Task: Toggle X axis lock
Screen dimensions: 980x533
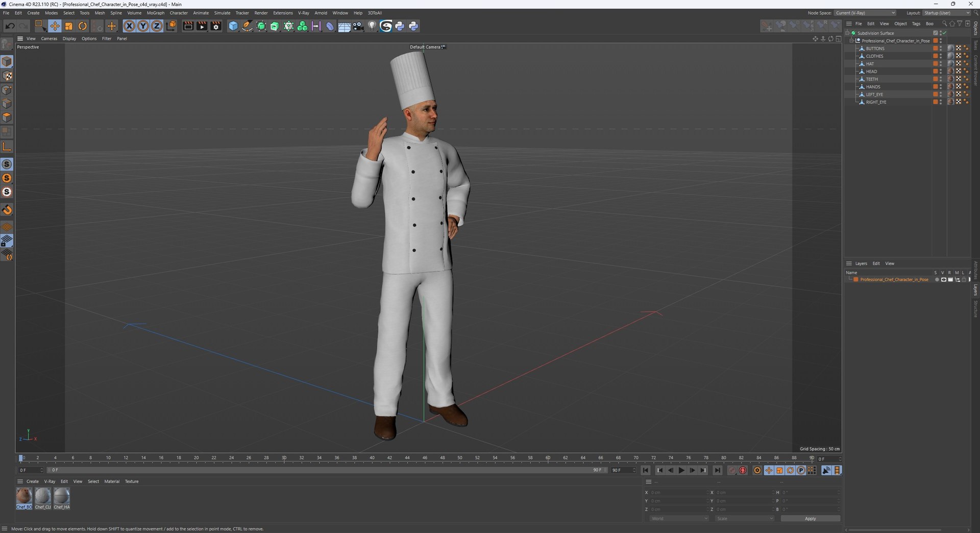Action: [x=130, y=26]
